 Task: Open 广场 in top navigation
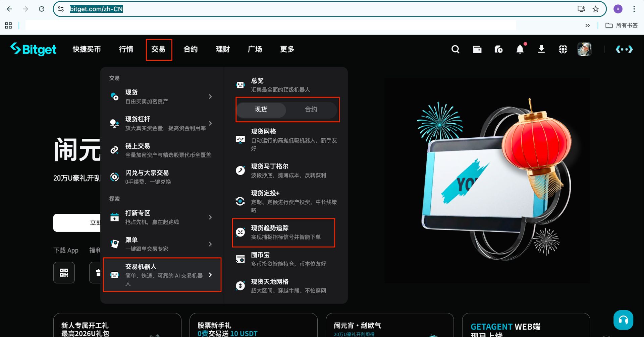pos(255,49)
